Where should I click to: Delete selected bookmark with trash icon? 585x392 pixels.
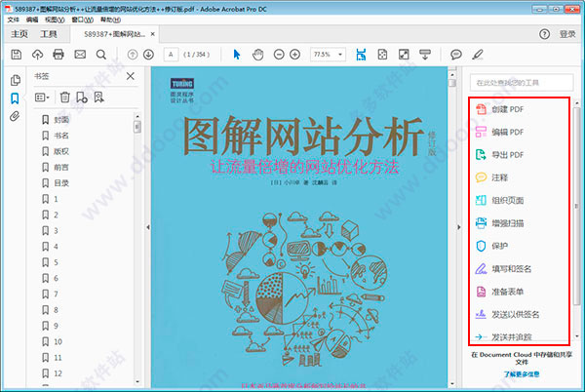tap(65, 98)
